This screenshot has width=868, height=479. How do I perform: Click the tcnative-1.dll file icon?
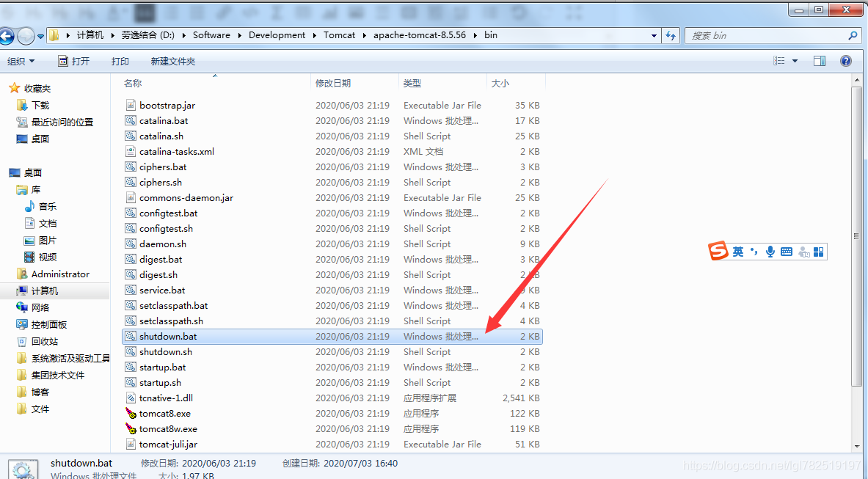(x=131, y=398)
